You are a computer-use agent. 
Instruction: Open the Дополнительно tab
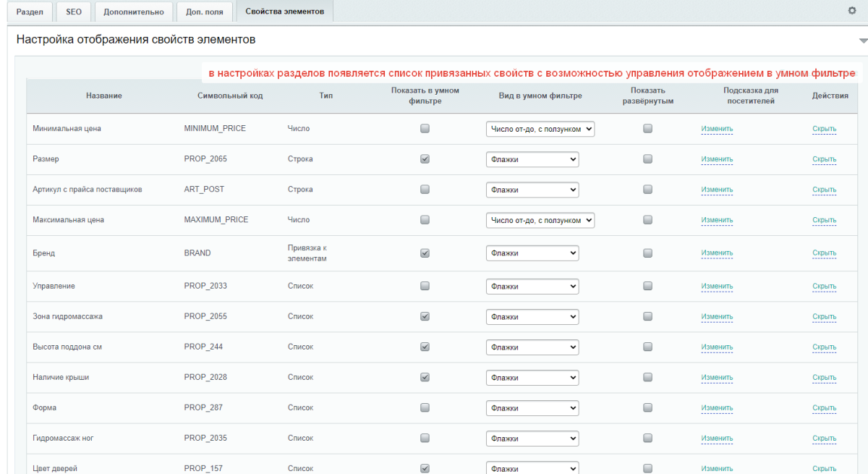(x=134, y=12)
